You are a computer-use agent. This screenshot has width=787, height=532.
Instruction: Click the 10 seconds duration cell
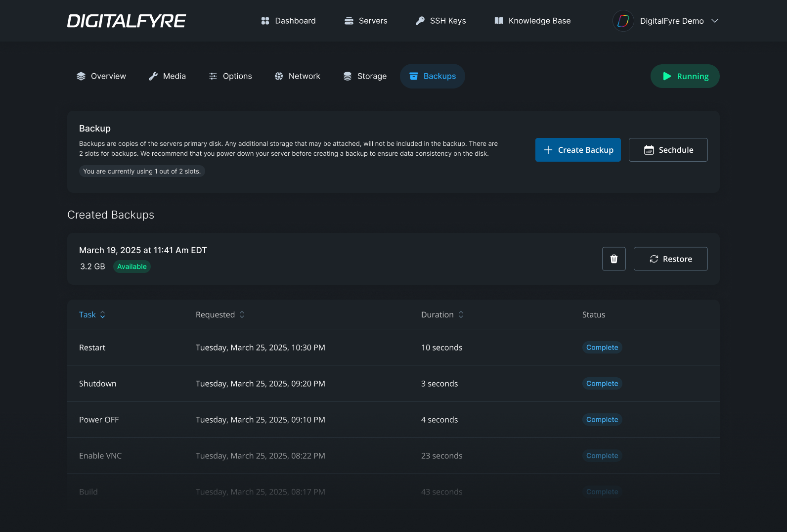pyautogui.click(x=442, y=348)
